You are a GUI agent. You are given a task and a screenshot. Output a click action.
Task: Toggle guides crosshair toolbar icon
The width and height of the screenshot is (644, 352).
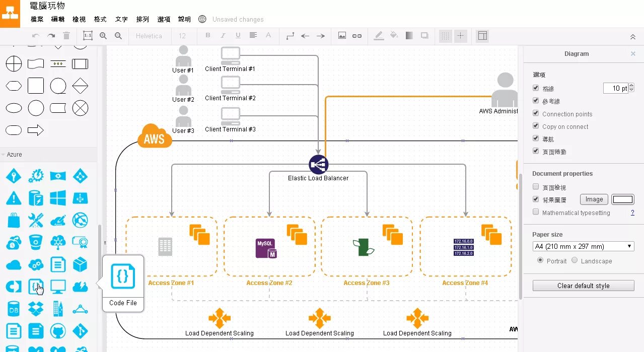pos(461,36)
